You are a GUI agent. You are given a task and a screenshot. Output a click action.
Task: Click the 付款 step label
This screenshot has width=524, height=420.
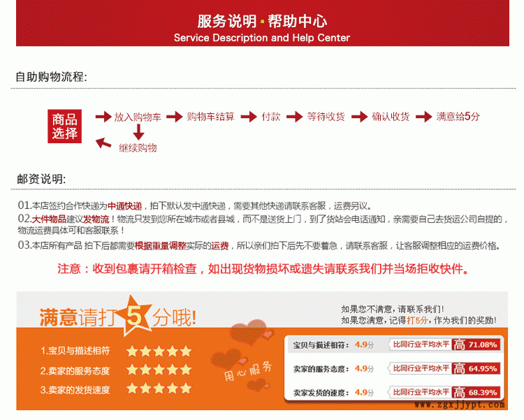click(271, 117)
